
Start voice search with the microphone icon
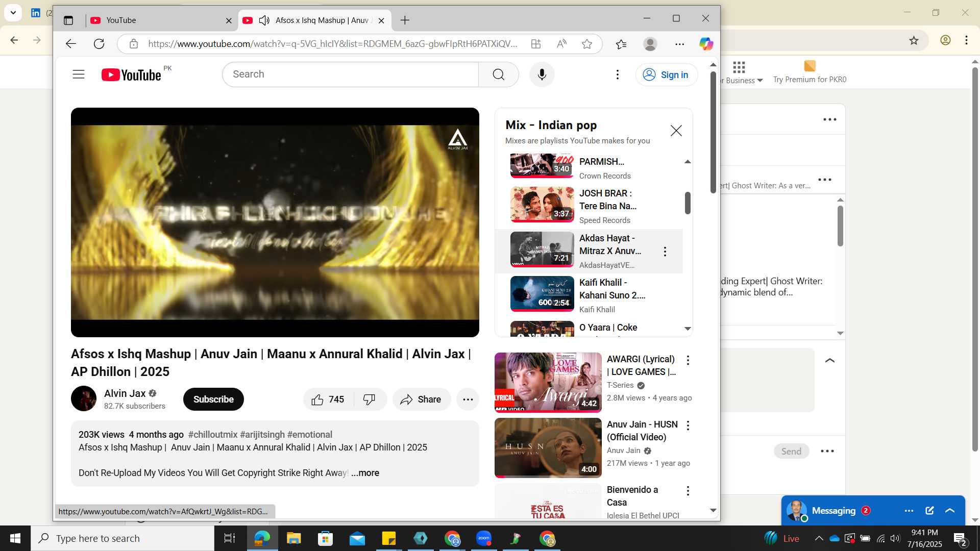click(x=542, y=74)
